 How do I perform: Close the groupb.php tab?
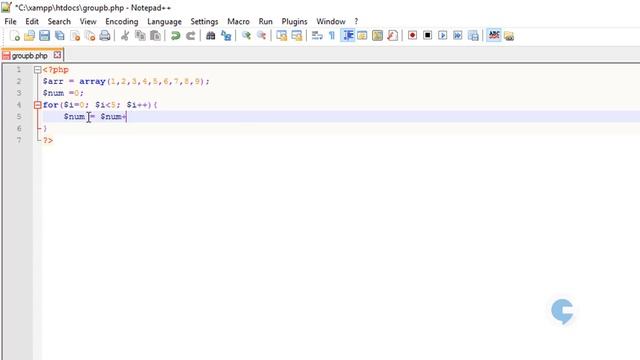58,55
